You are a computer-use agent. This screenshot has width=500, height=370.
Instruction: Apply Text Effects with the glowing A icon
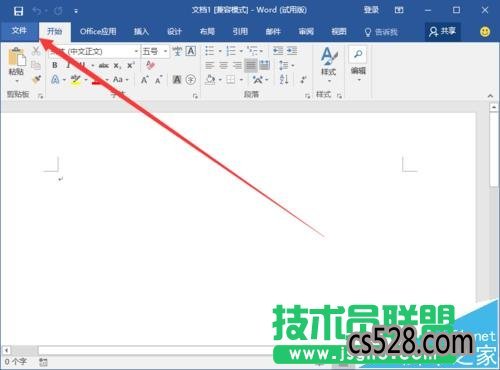click(x=55, y=80)
